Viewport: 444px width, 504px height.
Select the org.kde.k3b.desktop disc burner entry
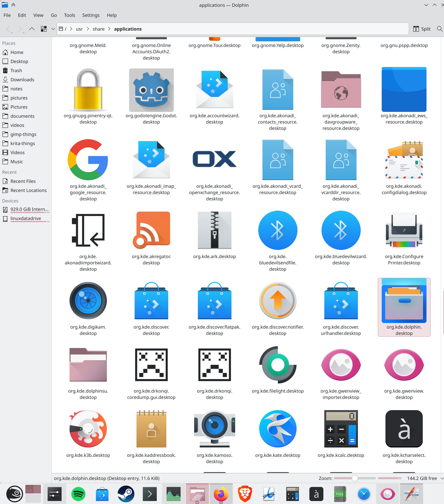(88, 429)
